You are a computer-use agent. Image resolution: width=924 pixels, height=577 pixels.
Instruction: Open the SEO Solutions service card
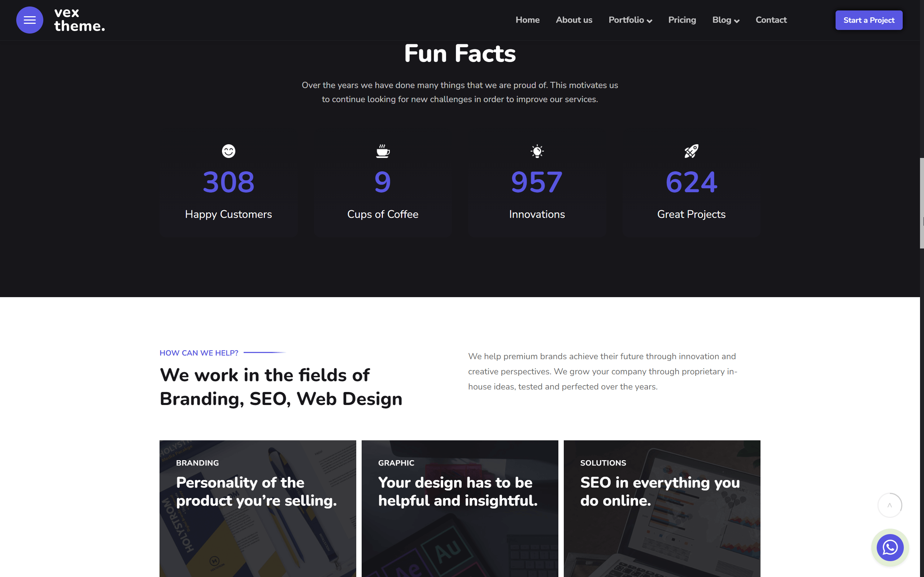click(662, 507)
